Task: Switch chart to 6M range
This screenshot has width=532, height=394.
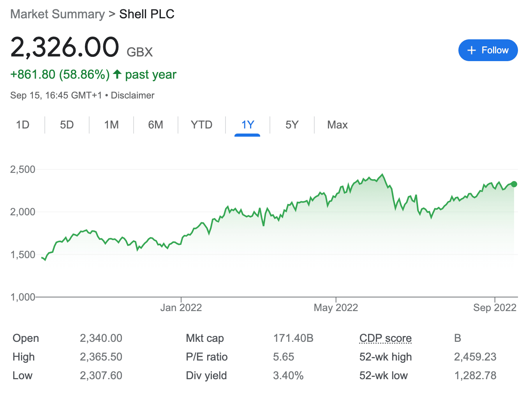Action: point(156,125)
